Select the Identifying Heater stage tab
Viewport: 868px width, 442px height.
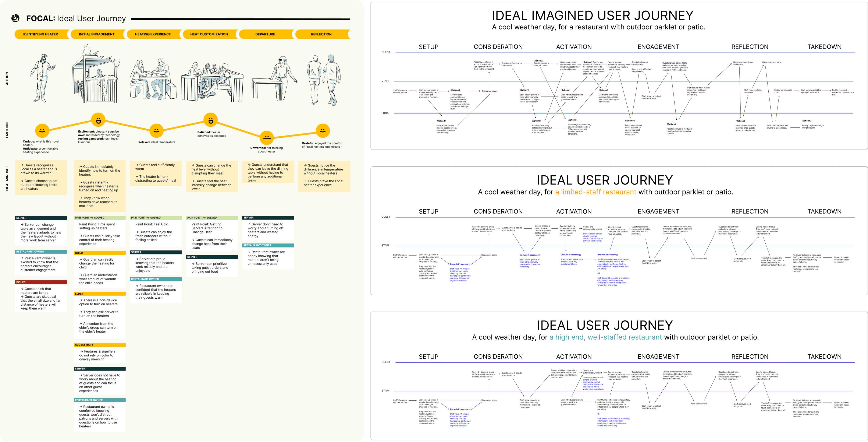click(40, 34)
